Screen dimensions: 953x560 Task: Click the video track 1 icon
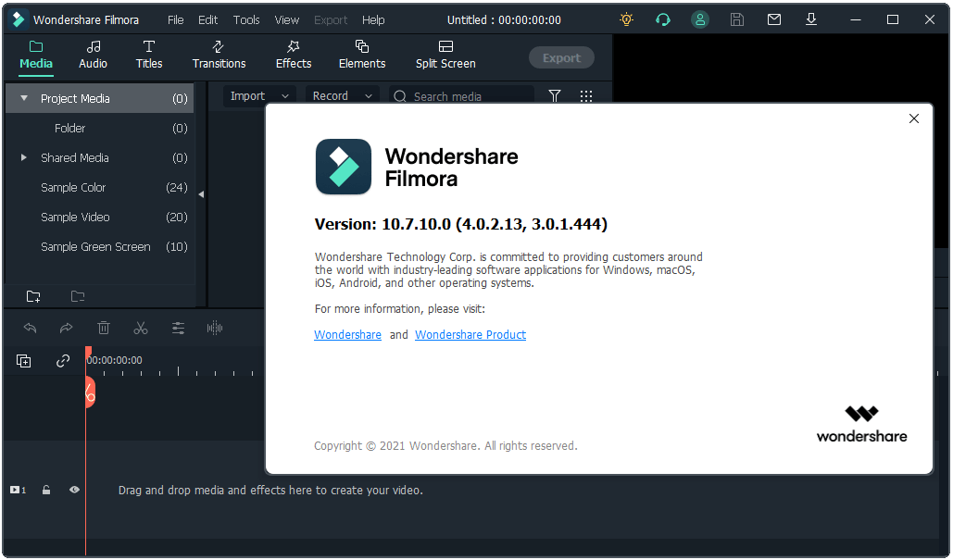[18, 490]
